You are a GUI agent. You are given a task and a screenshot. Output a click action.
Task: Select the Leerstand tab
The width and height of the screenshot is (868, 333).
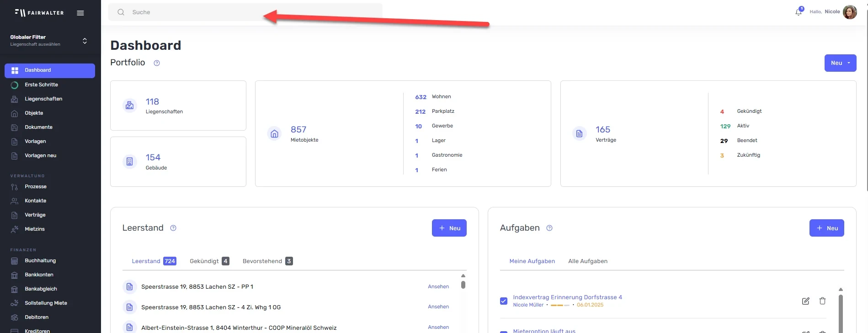[154, 261]
